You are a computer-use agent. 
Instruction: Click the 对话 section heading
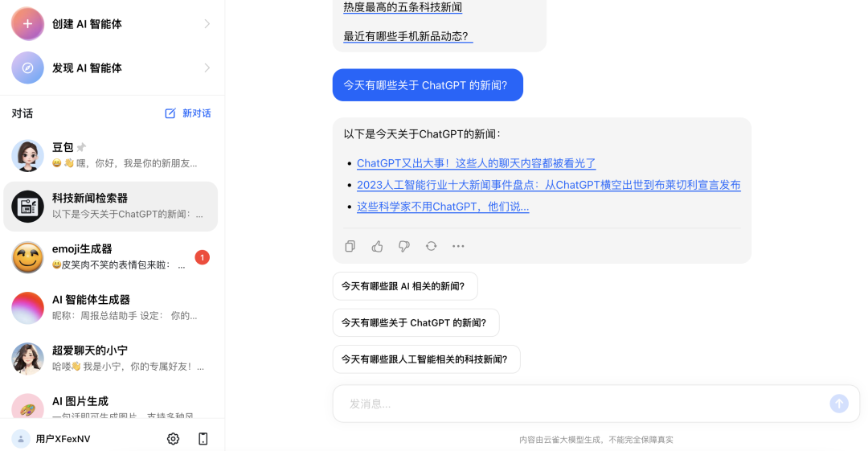(23, 113)
